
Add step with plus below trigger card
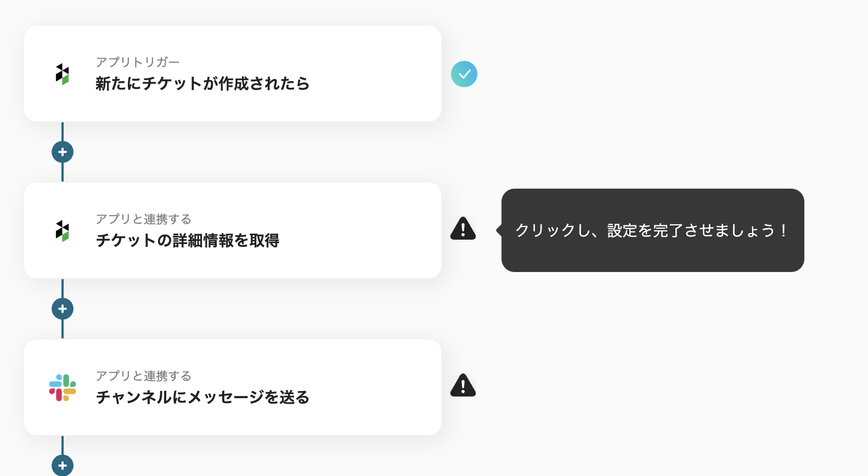coord(63,152)
